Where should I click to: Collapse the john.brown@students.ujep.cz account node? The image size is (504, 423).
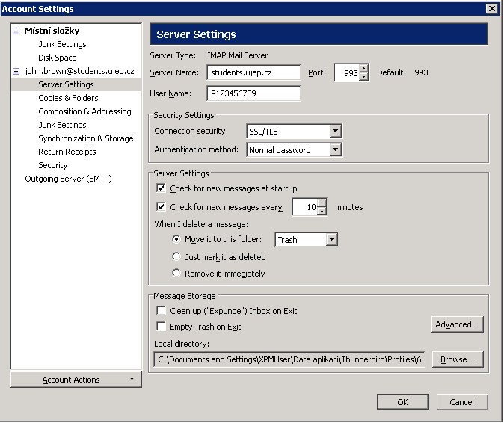coord(16,72)
